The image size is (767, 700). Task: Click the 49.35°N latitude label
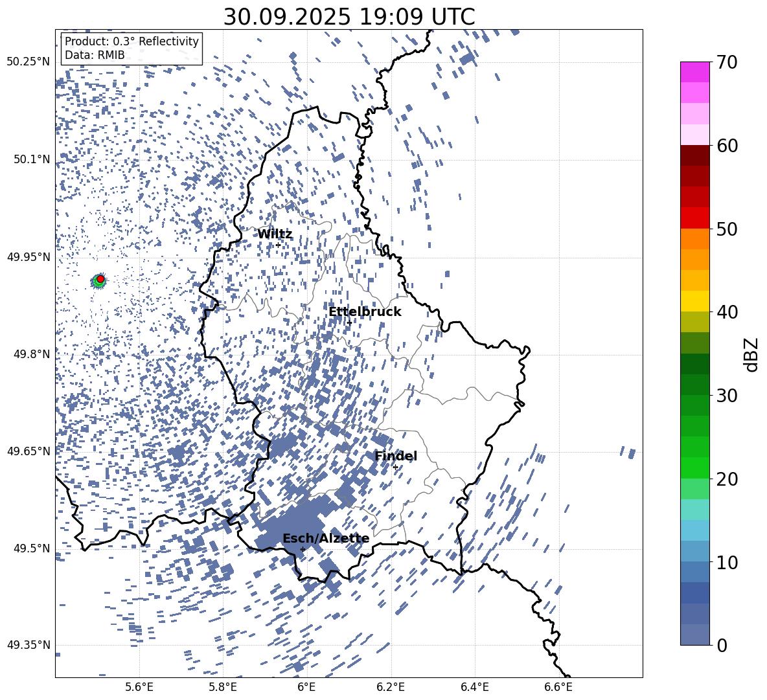click(x=29, y=645)
